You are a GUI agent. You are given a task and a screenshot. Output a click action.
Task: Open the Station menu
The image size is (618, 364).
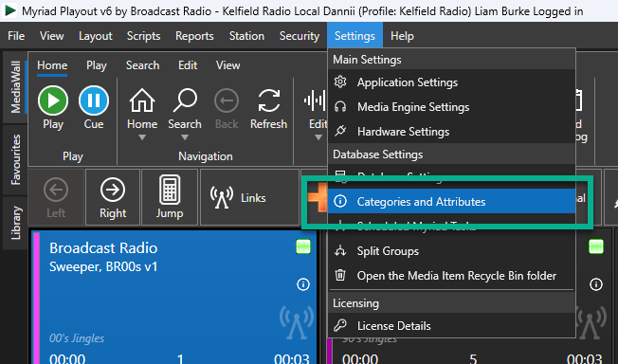(246, 36)
